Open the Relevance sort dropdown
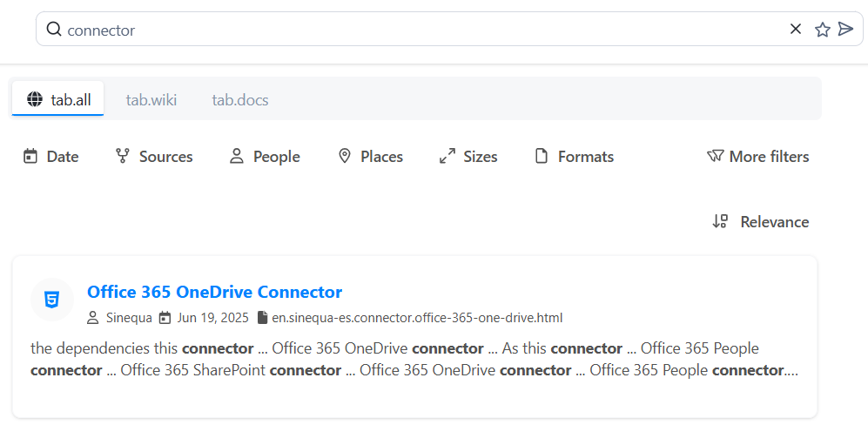 pyautogui.click(x=761, y=222)
